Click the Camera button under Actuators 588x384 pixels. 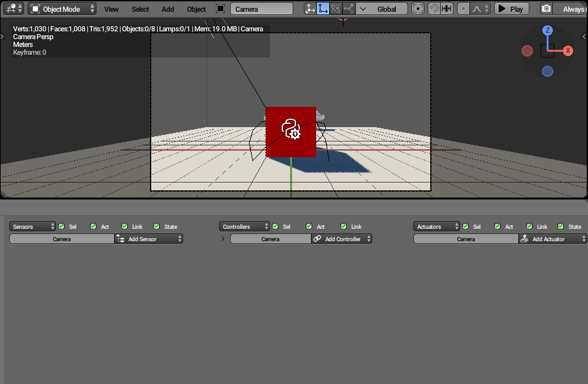click(x=465, y=239)
